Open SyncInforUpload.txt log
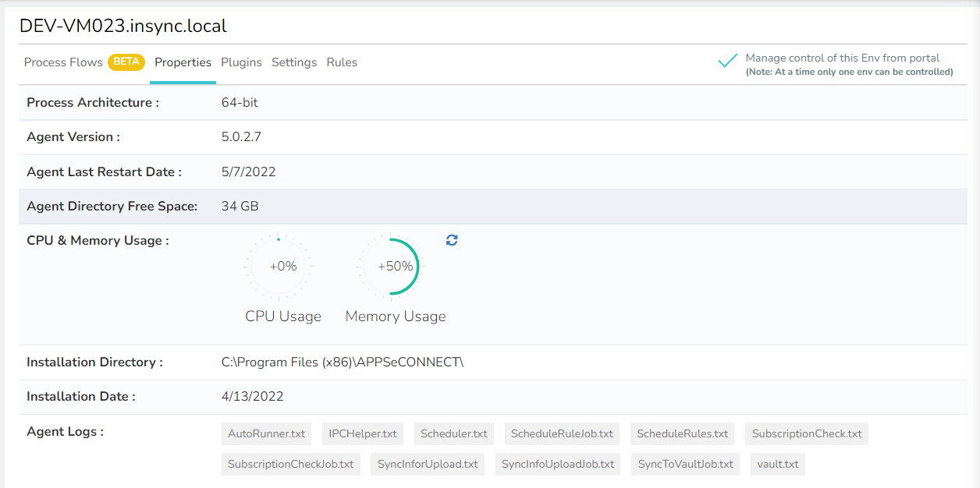 click(428, 464)
